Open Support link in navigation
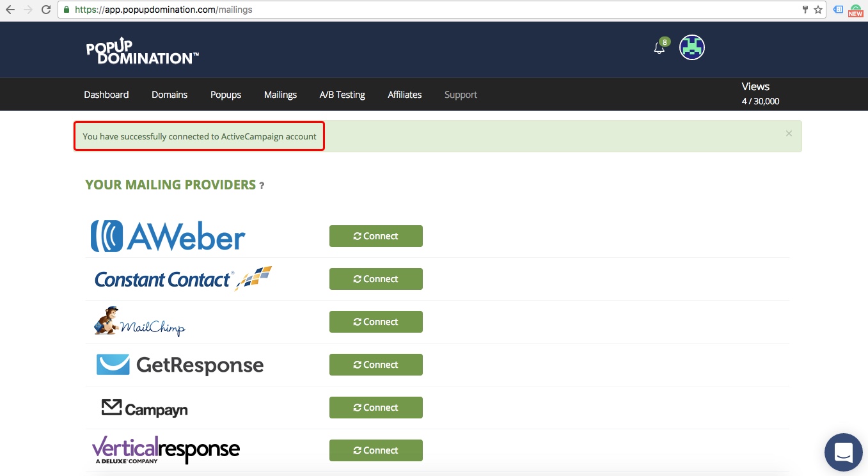Screen dimensions: 868x476 point(461,95)
